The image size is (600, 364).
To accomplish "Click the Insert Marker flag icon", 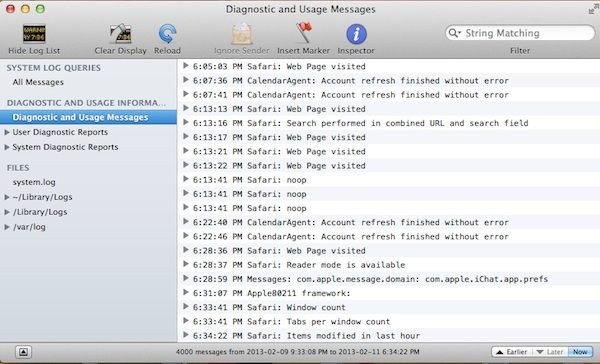I will pyautogui.click(x=304, y=33).
